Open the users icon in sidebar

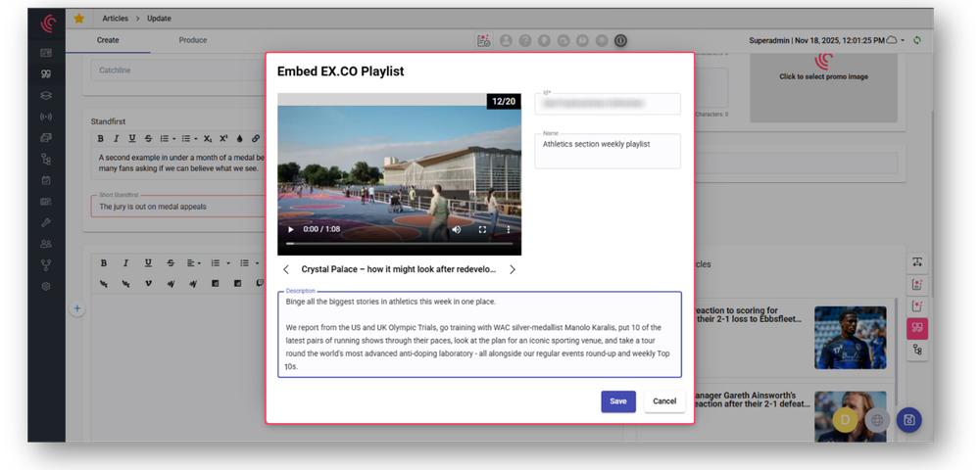(46, 244)
